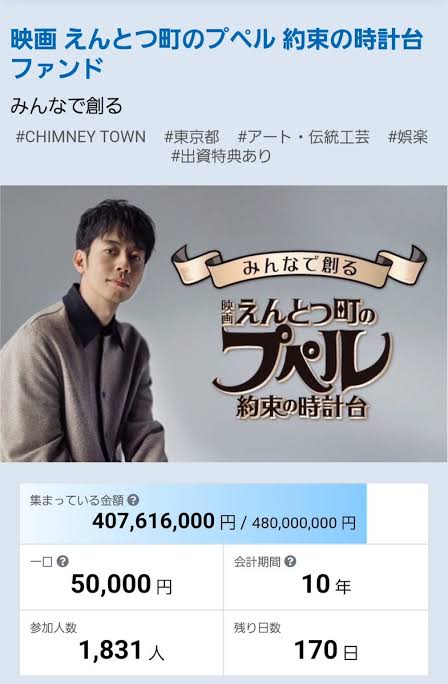Click the 10 年 accounting period cell

326,577
